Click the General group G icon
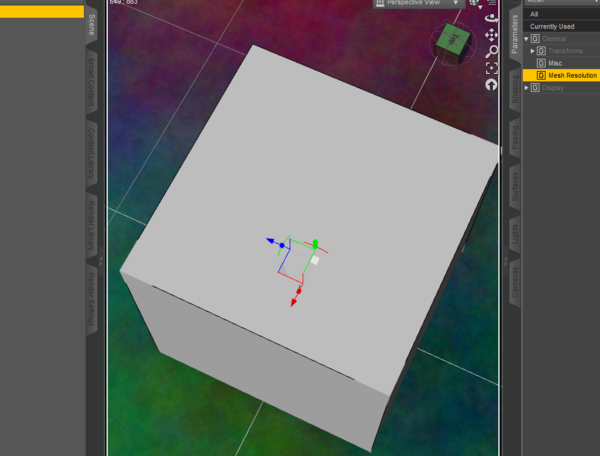The width and height of the screenshot is (600, 456). (x=535, y=39)
